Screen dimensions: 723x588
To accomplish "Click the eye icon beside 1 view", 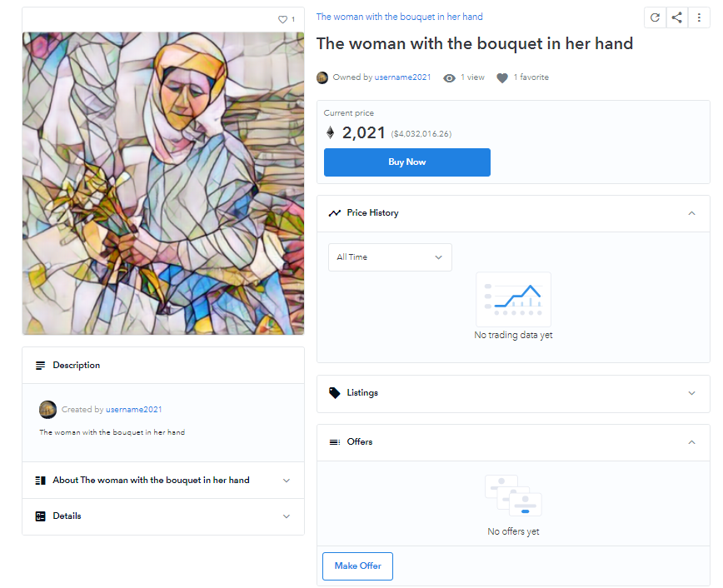I will [x=450, y=77].
